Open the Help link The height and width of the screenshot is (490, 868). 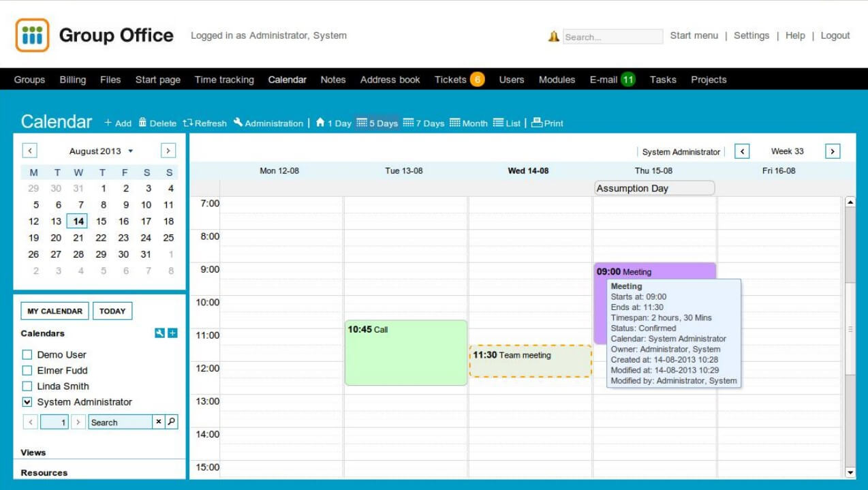click(795, 35)
